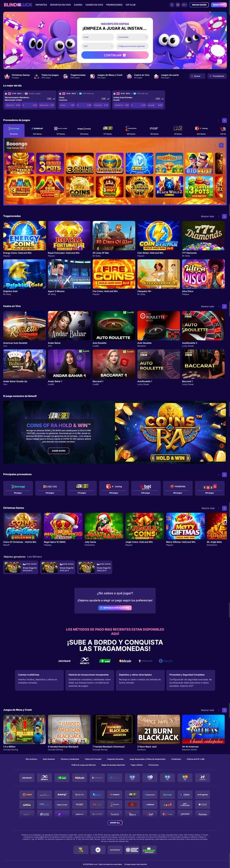
Task: Open the VIP Club menu item
Action: (130, 5)
